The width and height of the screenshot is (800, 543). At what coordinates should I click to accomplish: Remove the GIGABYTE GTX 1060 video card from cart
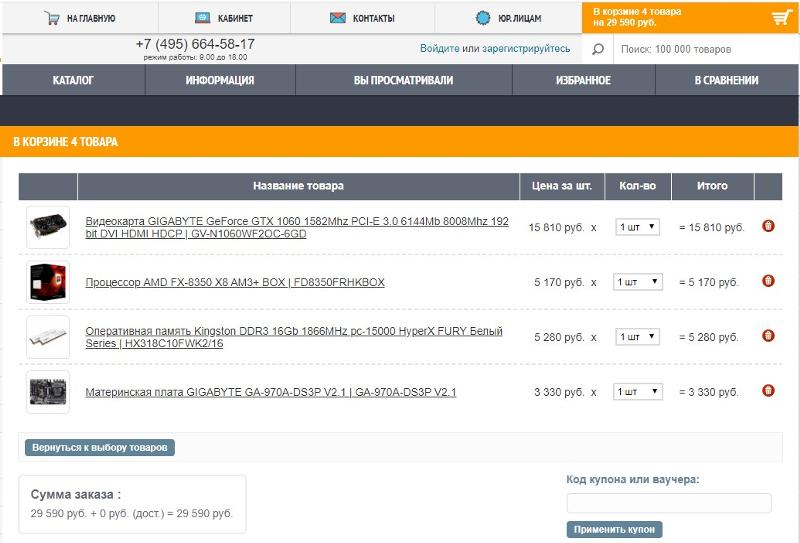[x=768, y=226]
